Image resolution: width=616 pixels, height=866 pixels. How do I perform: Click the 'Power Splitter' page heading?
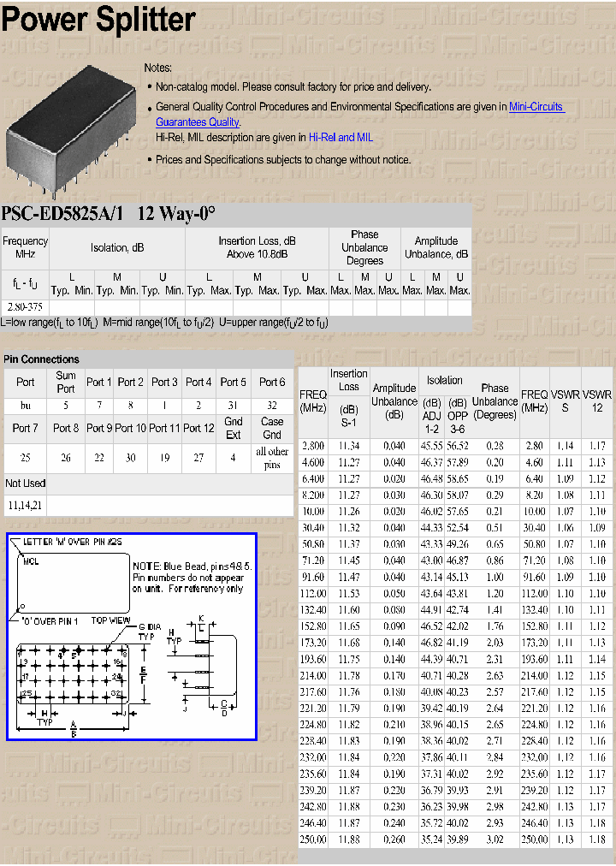(98, 19)
